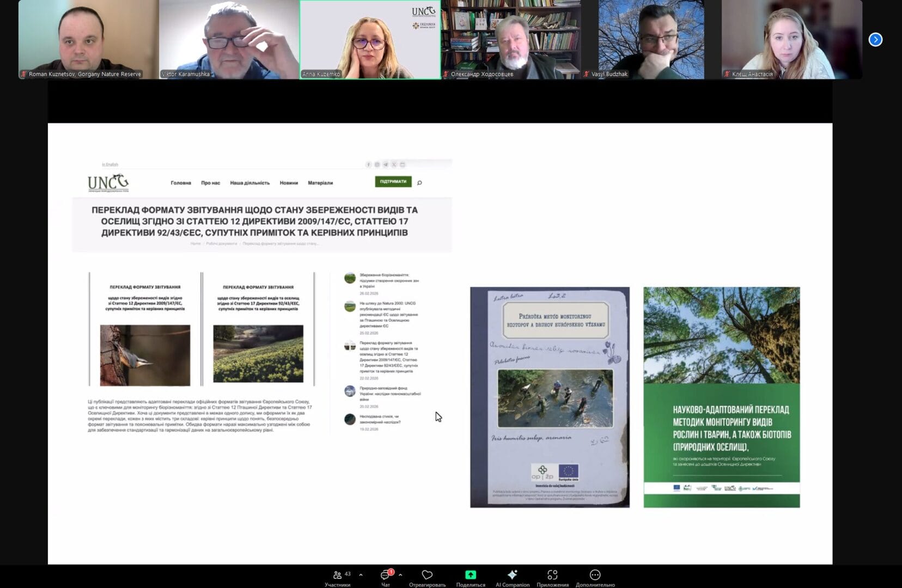Screen dimensions: 902x588
Task: Launch the AI Companion icon
Action: tap(512, 575)
